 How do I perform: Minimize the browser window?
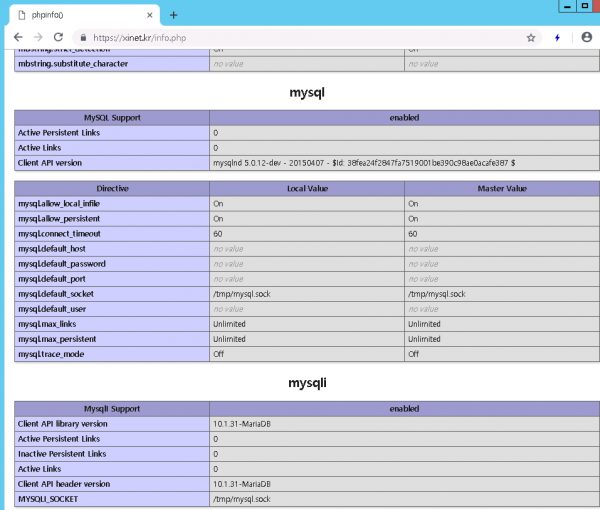click(x=567, y=6)
